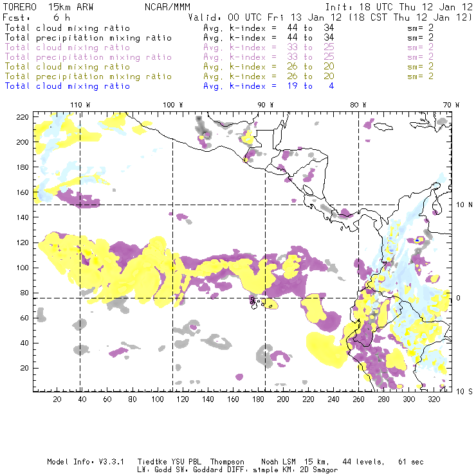Click black "Avg. k-index = 44 to 34" beside precipitation ratio
This screenshot has width=476, height=476.
(x=269, y=38)
